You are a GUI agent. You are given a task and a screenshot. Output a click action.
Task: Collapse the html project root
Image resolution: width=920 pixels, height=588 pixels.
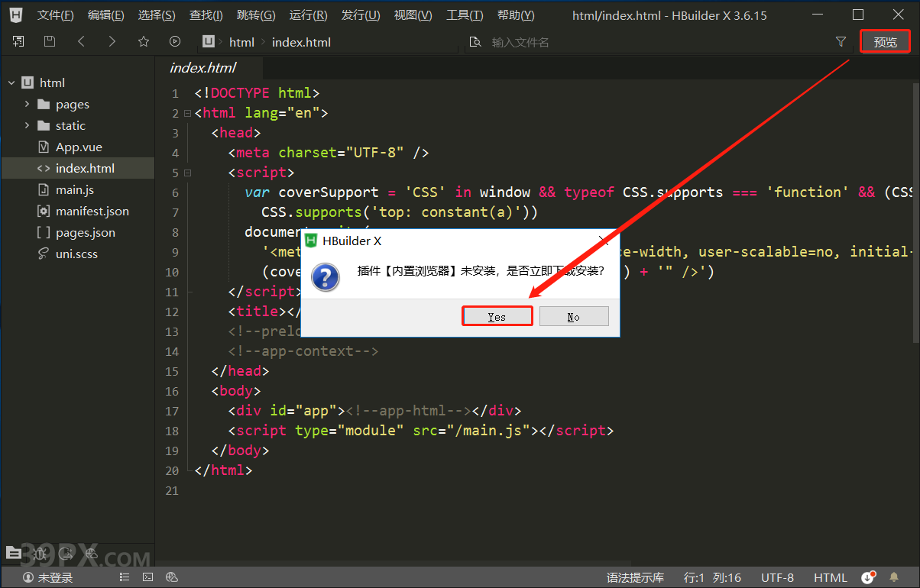[x=12, y=82]
